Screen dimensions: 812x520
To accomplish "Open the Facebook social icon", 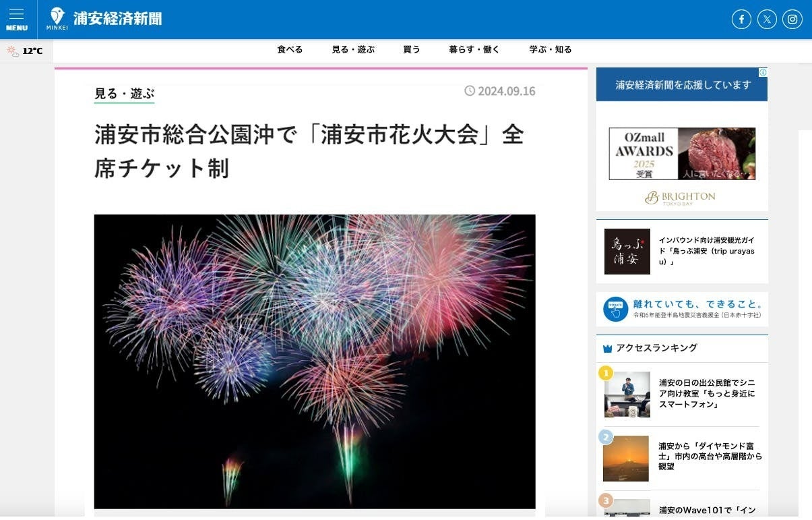I will [x=741, y=20].
